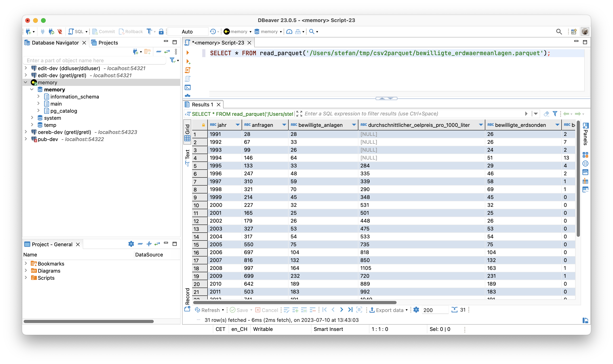Click the Project panel horizontal scrollbar
613x364 pixels.
[x=89, y=321]
